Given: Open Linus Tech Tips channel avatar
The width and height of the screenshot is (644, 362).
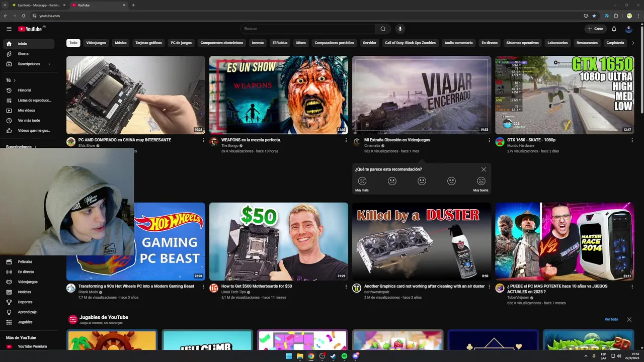Looking at the screenshot, I should click(x=214, y=288).
